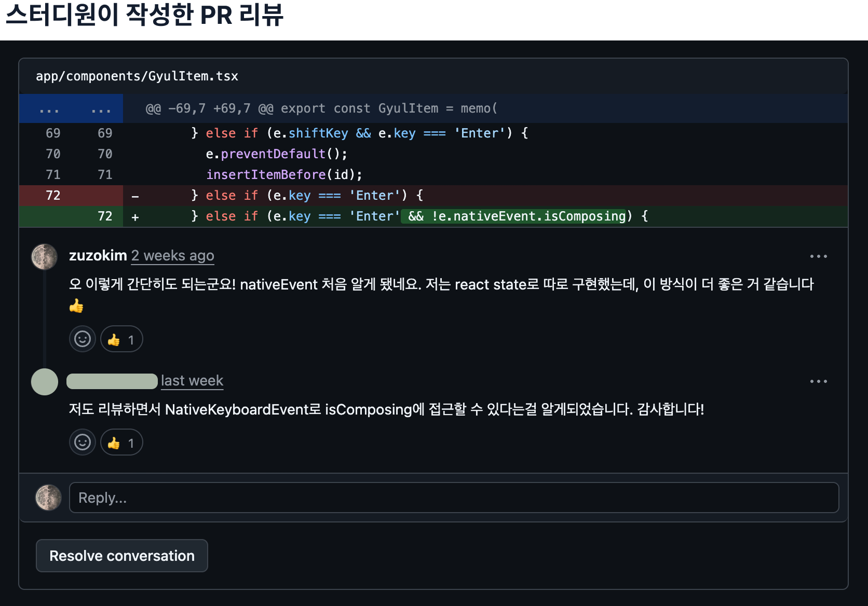The image size is (868, 606).
Task: Click the avatar beside the Reply box
Action: [x=48, y=498]
